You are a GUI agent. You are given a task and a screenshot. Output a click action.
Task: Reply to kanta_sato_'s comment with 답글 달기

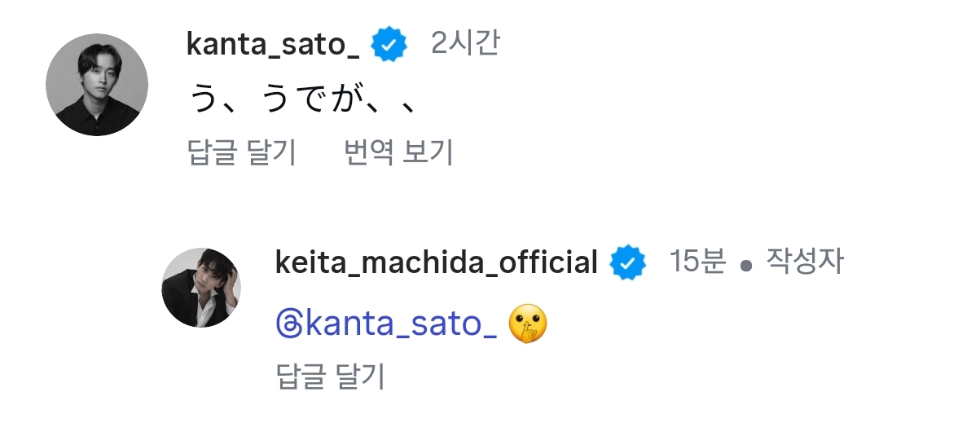tap(241, 152)
